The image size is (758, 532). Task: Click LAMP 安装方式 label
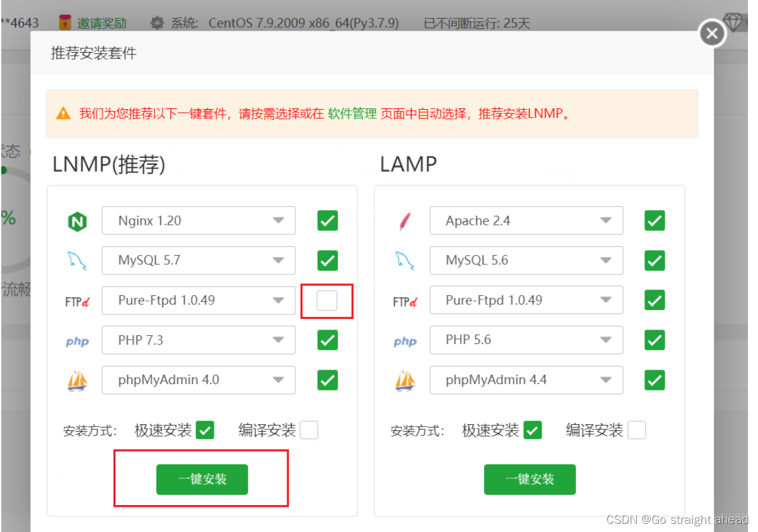(418, 431)
